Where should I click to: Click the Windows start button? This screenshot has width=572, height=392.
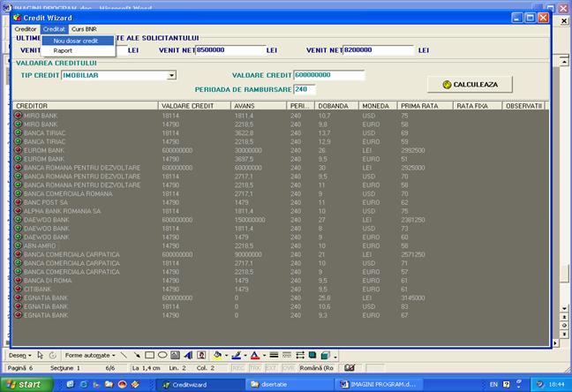tap(26, 384)
